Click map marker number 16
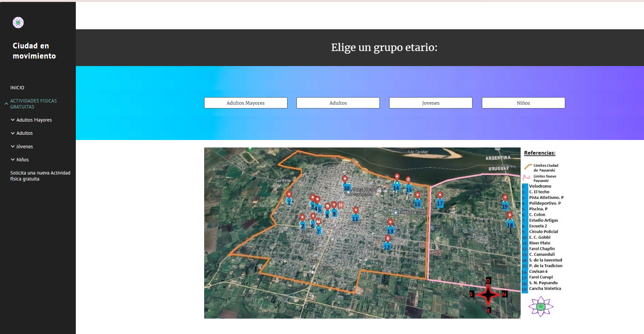The width and height of the screenshot is (644, 334). [x=417, y=196]
